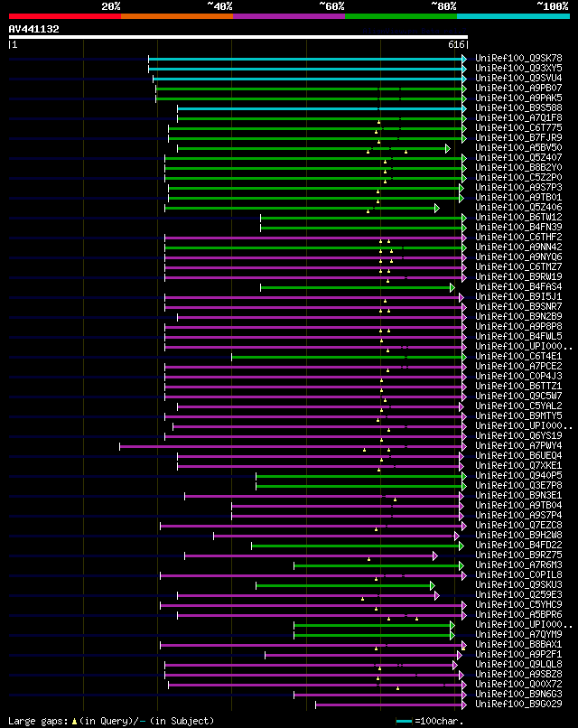Click the UniRef100_Q7EZC8 label

[x=518, y=525]
